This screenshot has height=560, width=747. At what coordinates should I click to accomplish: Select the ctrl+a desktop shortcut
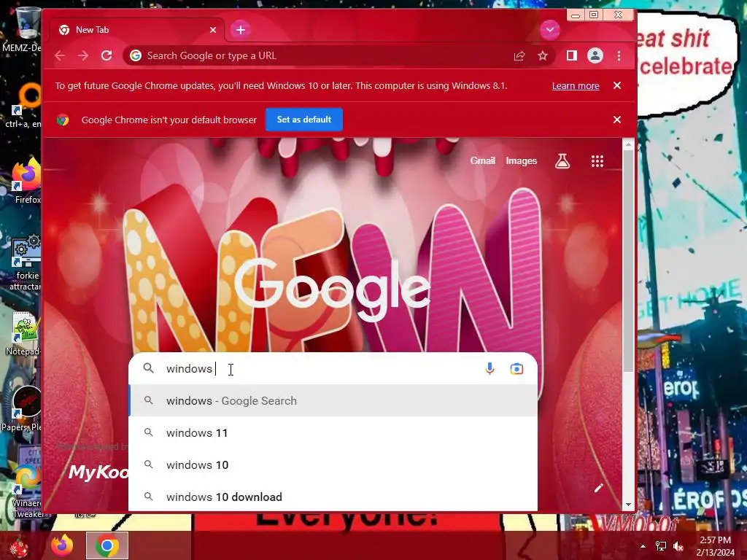pyautogui.click(x=23, y=106)
